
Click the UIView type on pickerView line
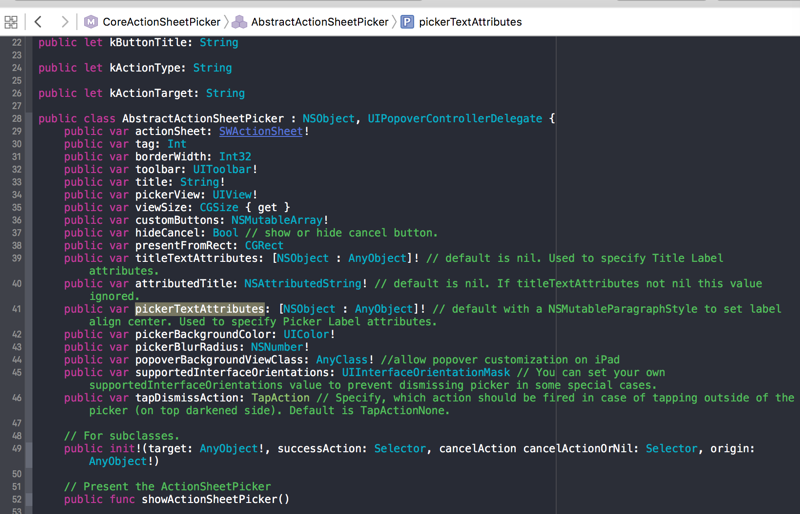click(x=232, y=194)
